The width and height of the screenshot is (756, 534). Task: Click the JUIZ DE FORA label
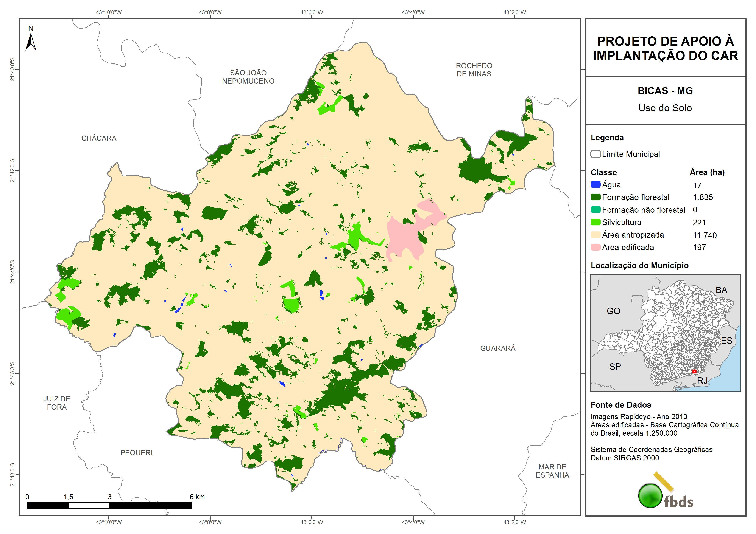57,403
